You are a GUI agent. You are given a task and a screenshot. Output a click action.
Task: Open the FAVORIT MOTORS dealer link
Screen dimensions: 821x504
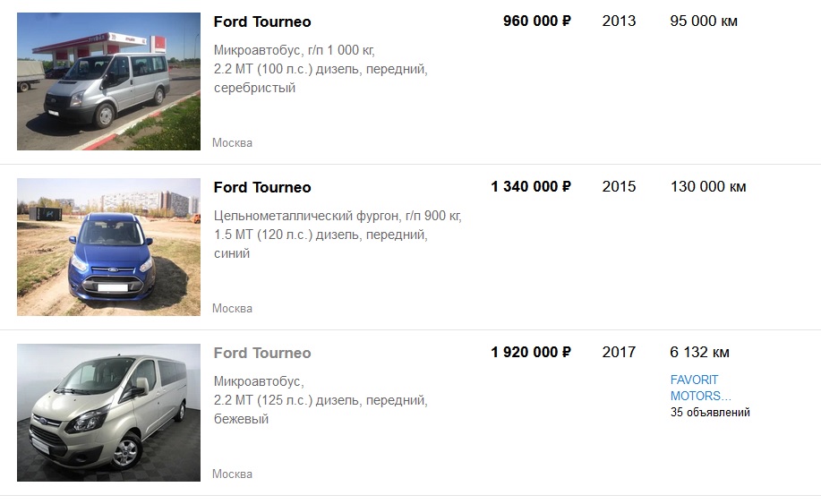tap(700, 388)
